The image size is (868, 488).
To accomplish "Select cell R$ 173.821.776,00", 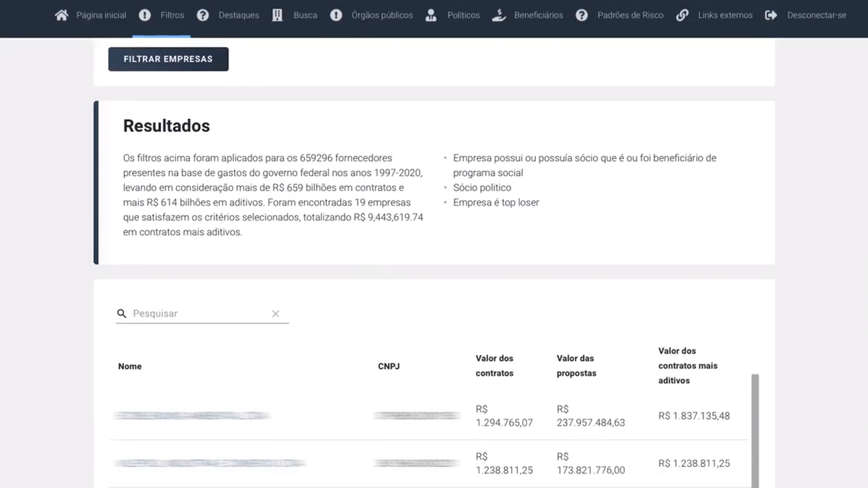I will (591, 463).
